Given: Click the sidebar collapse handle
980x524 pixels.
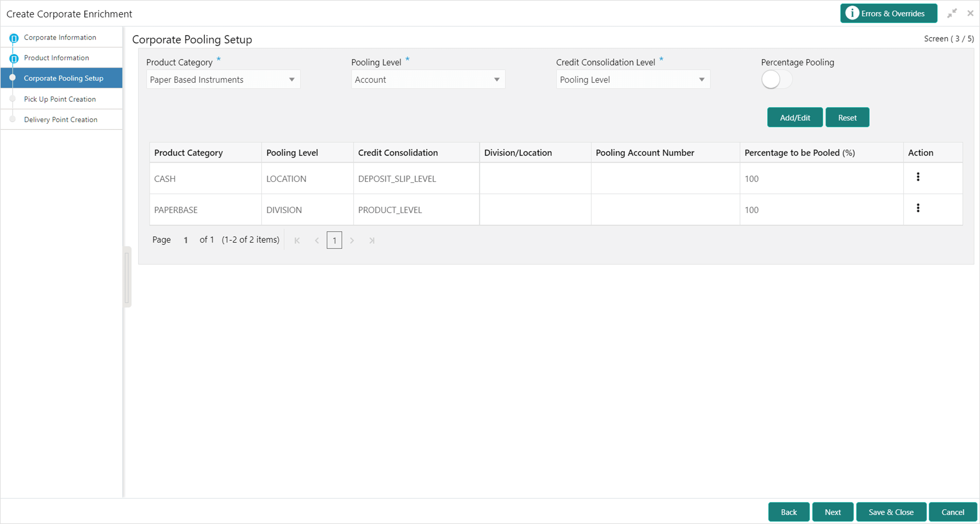Looking at the screenshot, I should pyautogui.click(x=127, y=277).
